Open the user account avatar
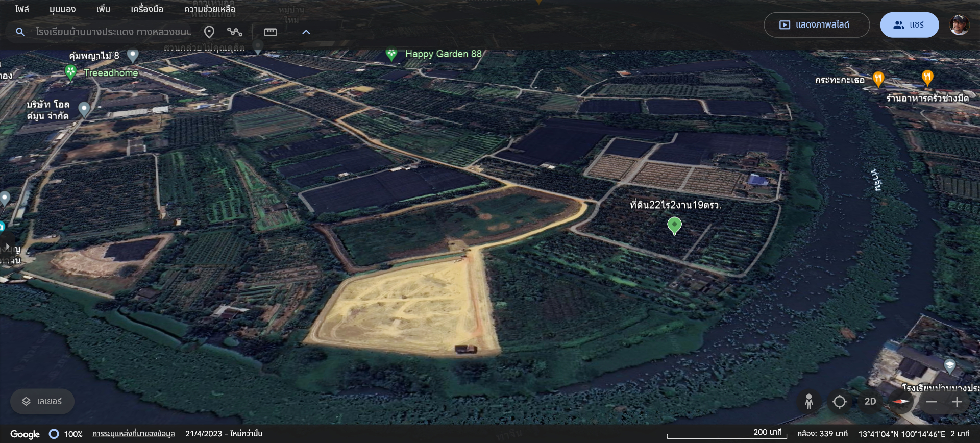Screen dimensions: 980x443 (x=959, y=25)
